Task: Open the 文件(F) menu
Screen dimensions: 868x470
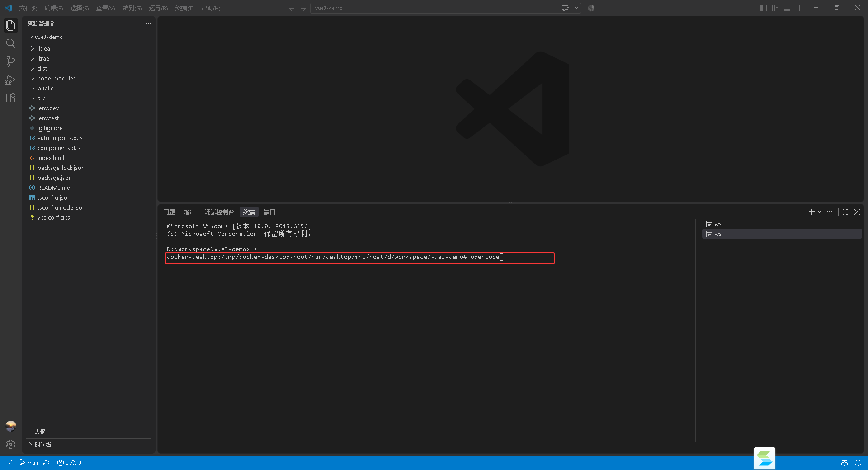Action: (x=28, y=8)
